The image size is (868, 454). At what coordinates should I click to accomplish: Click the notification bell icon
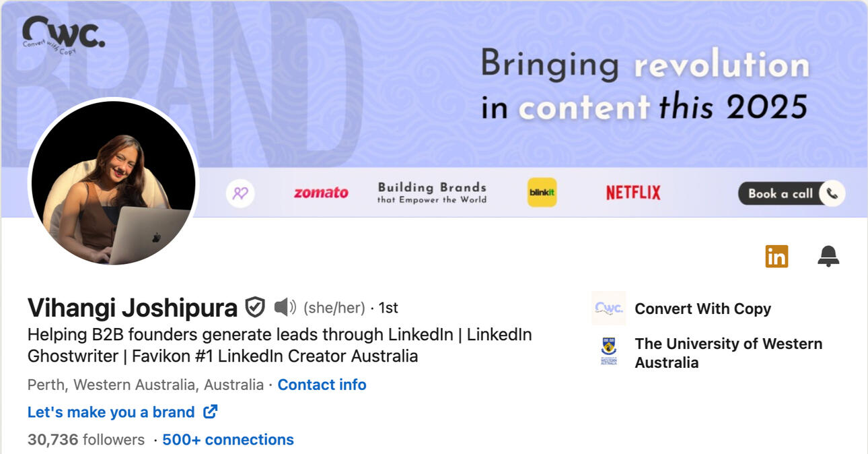[x=828, y=256]
